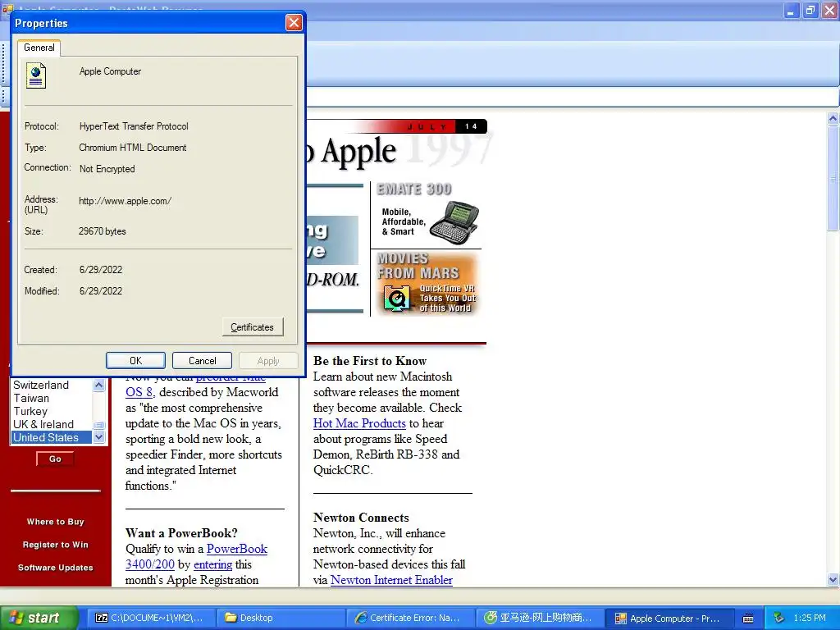This screenshot has width=840, height=630.
Task: Switch to Amazon shopping taskbar item
Action: (540, 618)
